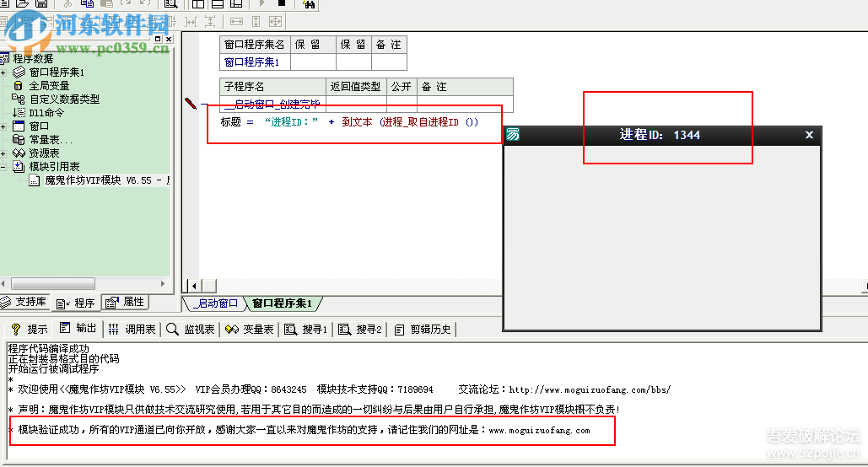This screenshot has height=467, width=868.
Task: Click the 模块验证成功 output line
Action: [x=304, y=430]
